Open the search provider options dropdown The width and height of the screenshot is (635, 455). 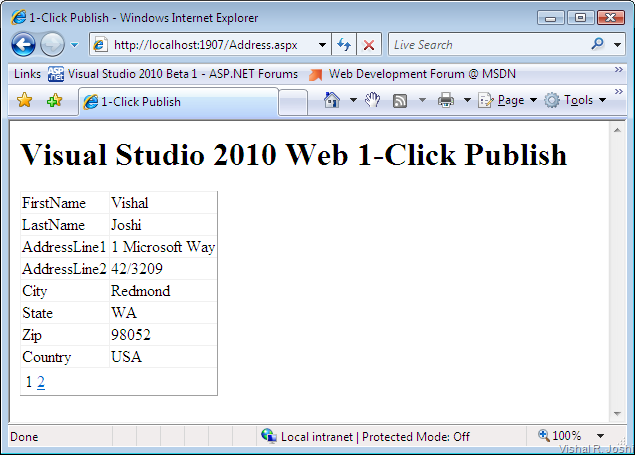click(x=618, y=45)
